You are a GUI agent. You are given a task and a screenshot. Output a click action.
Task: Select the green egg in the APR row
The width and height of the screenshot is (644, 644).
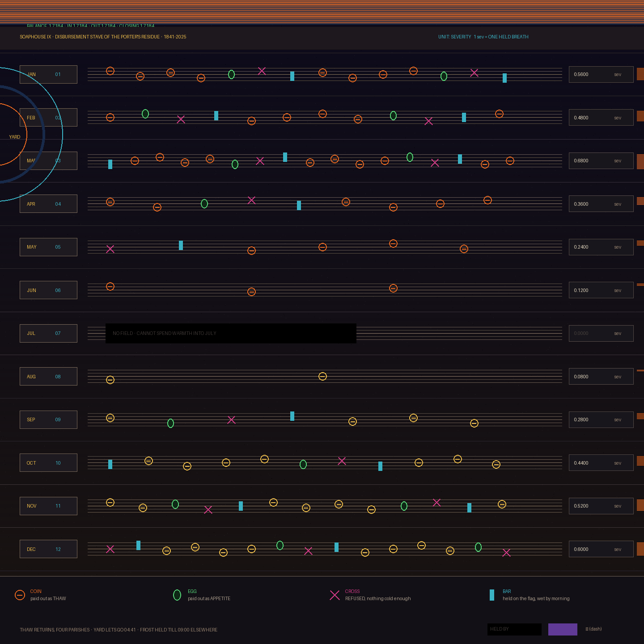coord(204,204)
